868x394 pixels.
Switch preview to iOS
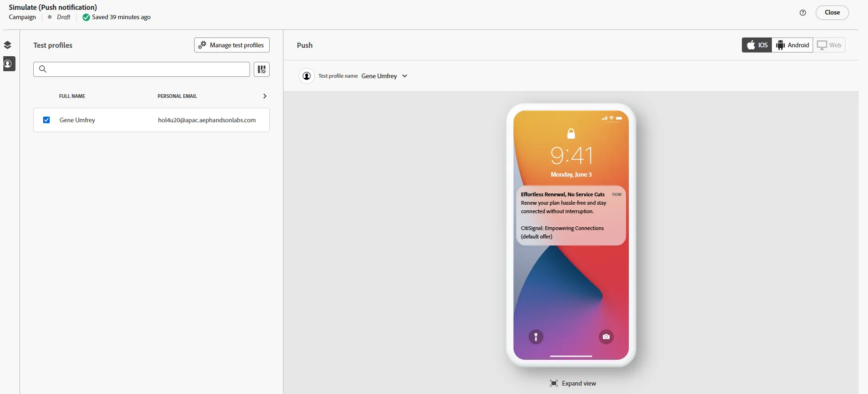[757, 45]
